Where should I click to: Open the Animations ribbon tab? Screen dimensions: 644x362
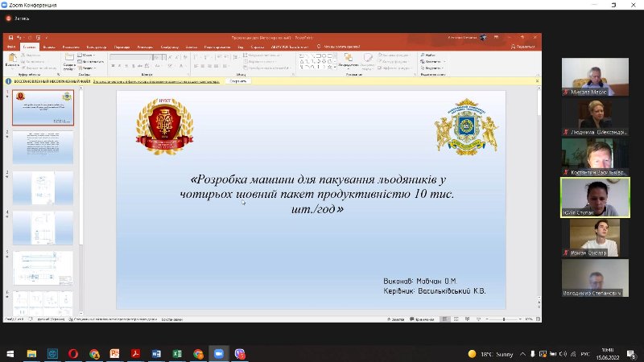click(x=145, y=47)
